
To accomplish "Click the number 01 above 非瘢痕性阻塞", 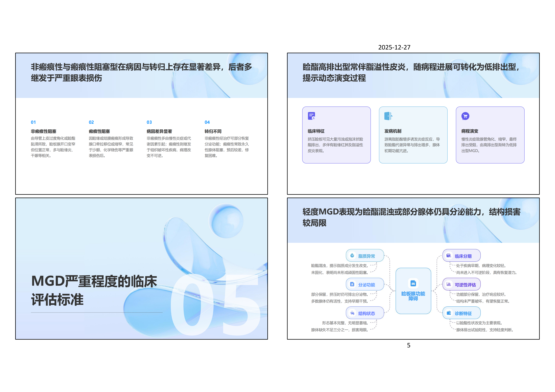I will [x=33, y=122].
